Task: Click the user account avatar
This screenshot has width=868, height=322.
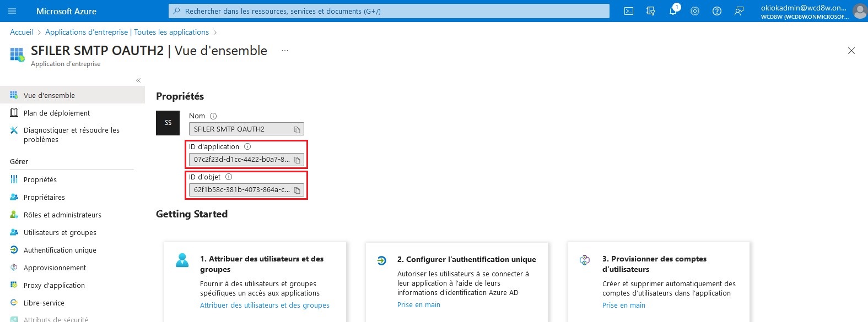Action: click(859, 11)
